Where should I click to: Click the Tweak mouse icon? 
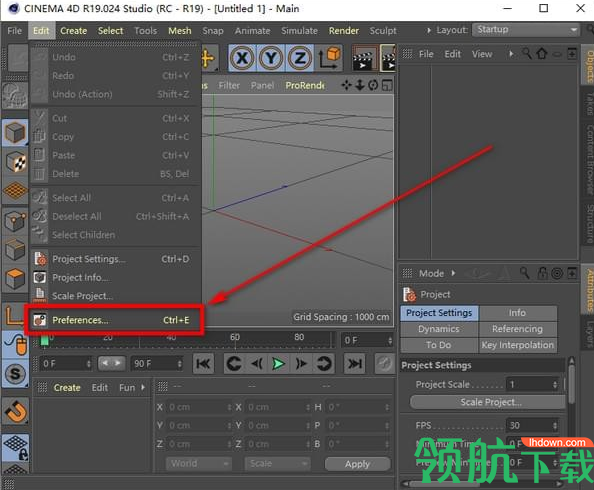click(15, 345)
